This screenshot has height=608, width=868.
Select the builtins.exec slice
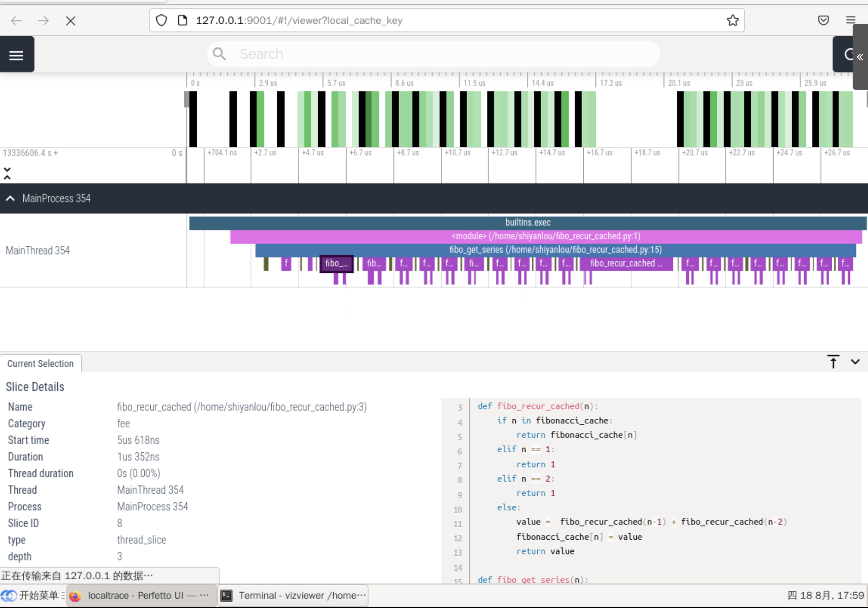coord(527,223)
